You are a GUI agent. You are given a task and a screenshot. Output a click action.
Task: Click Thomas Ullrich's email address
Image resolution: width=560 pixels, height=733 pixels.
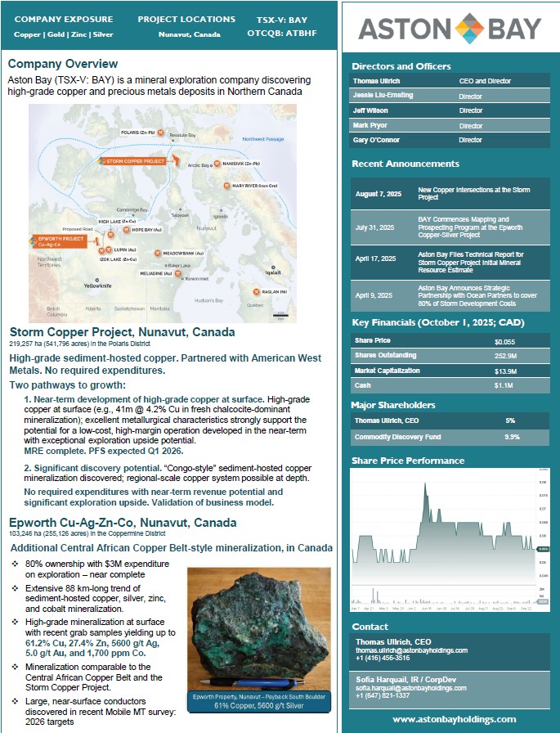411,650
